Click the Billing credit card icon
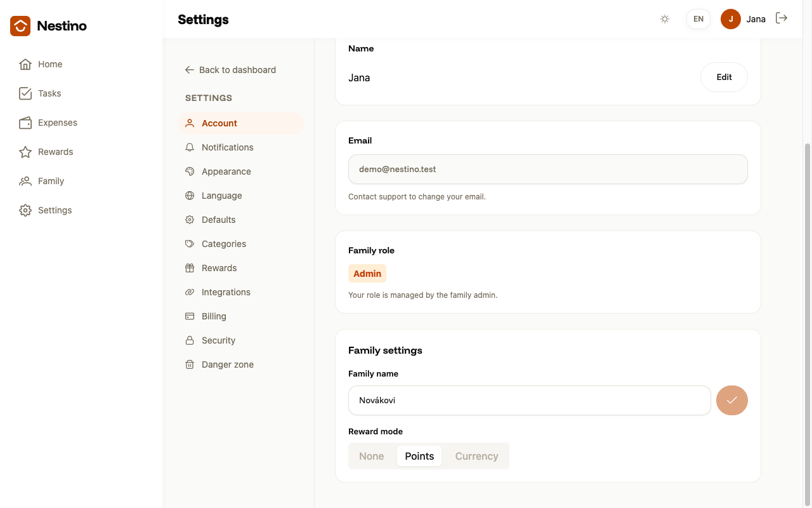 [190, 316]
